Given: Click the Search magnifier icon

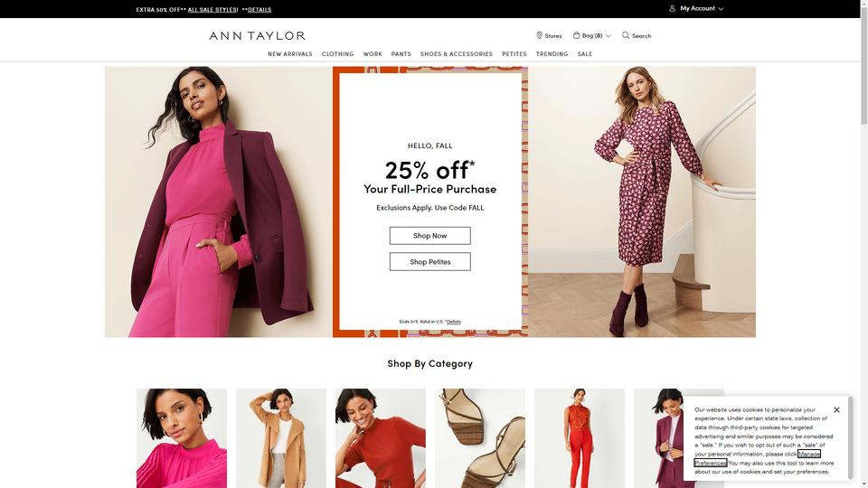Looking at the screenshot, I should (626, 35).
